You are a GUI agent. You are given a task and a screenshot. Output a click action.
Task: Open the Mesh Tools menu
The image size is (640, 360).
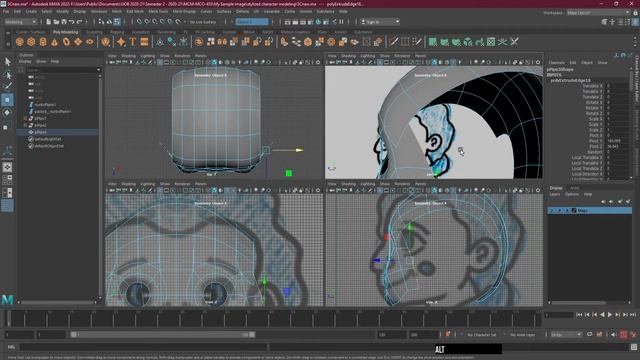point(158,12)
